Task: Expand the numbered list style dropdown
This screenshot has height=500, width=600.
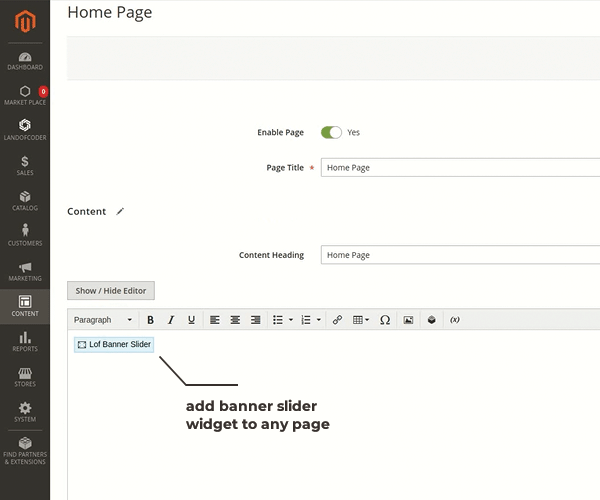Action: point(318,320)
